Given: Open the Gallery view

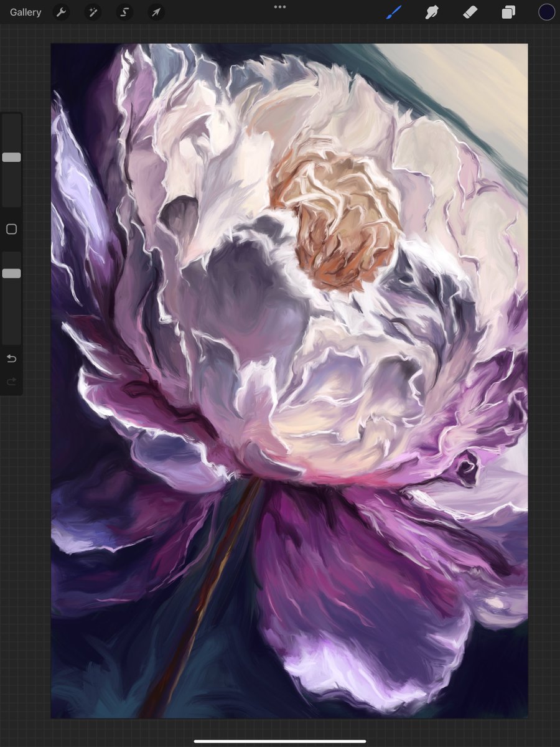Looking at the screenshot, I should coord(26,12).
